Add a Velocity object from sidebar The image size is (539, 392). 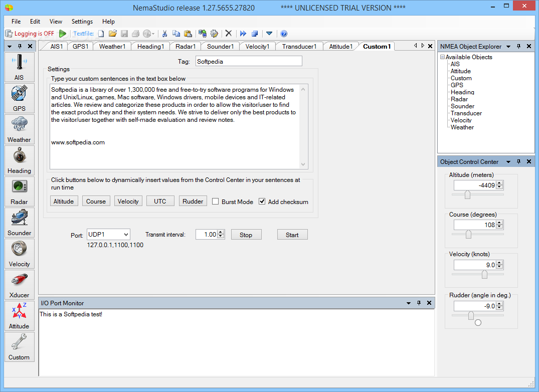pyautogui.click(x=19, y=254)
